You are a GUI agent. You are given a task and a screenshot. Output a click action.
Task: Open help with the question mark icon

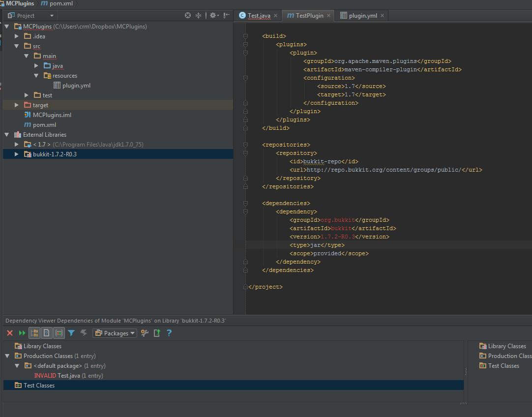point(169,333)
